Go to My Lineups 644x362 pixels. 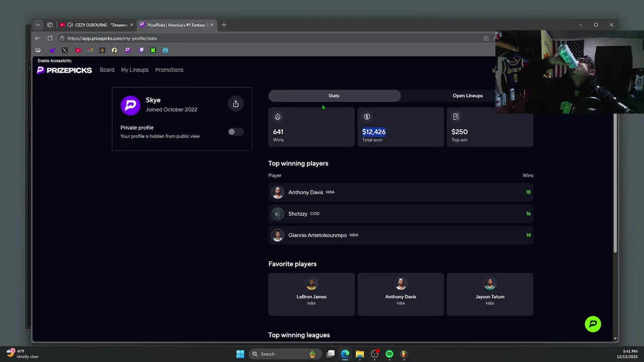coord(135,70)
